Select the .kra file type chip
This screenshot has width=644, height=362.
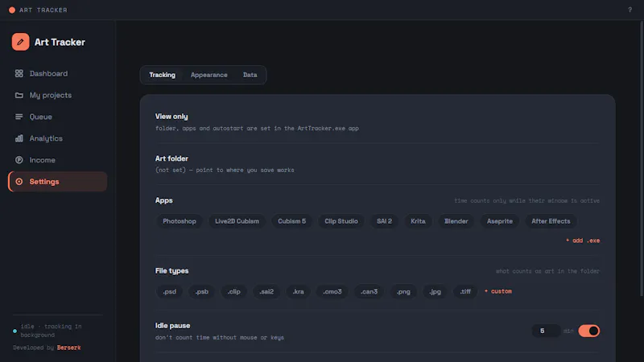(x=298, y=292)
